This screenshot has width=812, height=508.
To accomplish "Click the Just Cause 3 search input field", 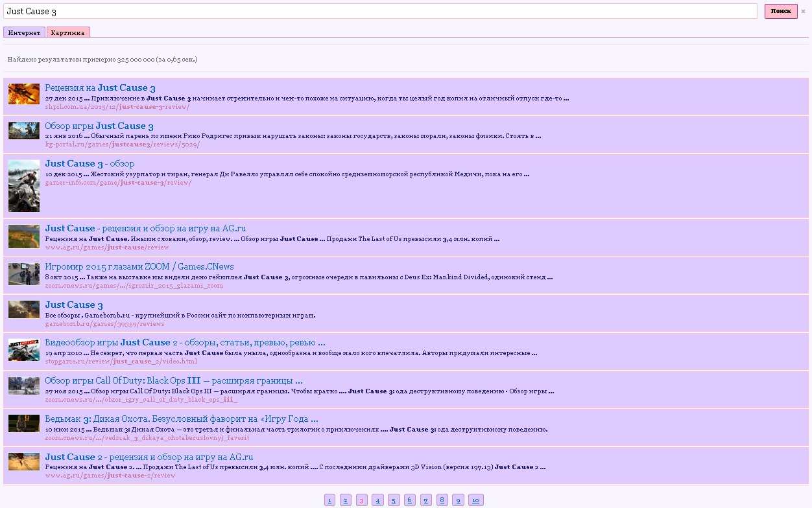I will click(x=380, y=12).
